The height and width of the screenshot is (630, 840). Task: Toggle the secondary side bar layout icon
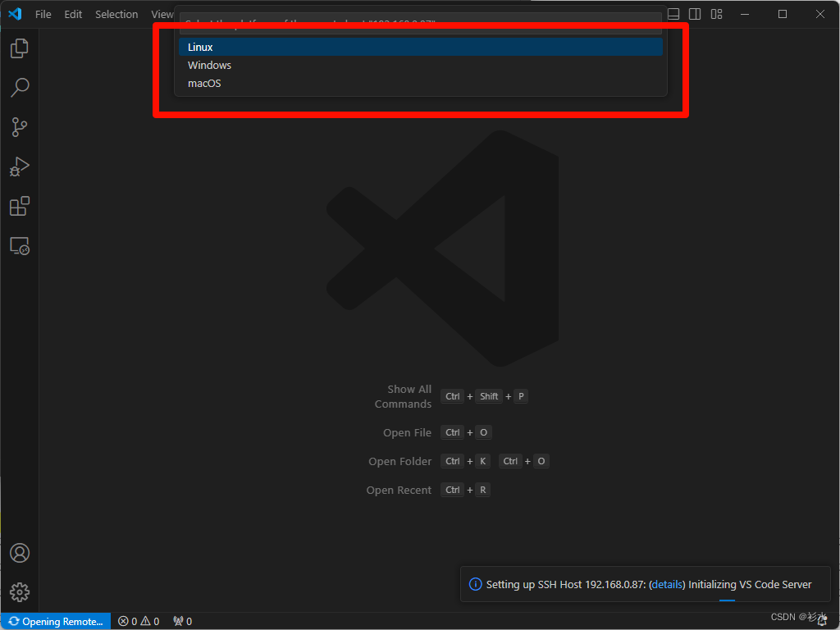click(695, 14)
